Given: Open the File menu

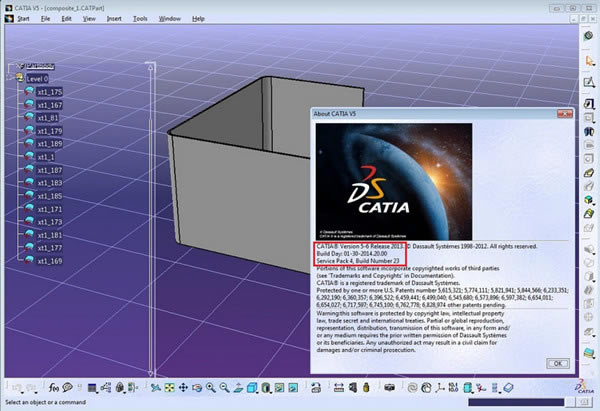Looking at the screenshot, I should click(46, 18).
